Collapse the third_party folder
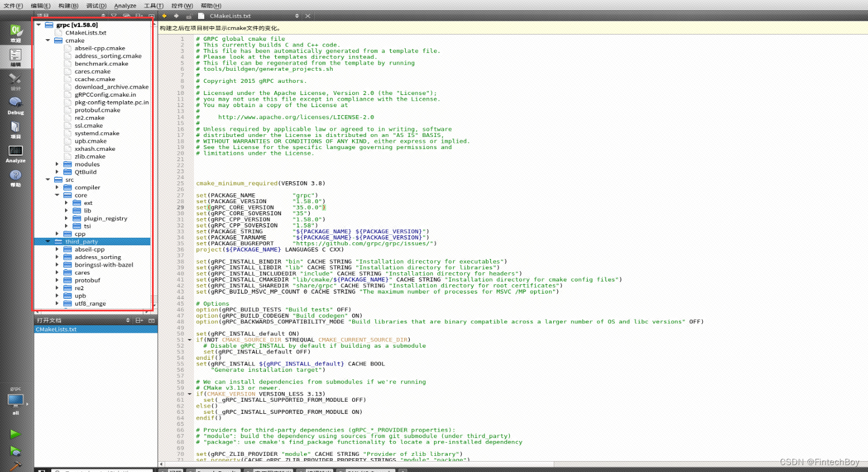 [48, 242]
